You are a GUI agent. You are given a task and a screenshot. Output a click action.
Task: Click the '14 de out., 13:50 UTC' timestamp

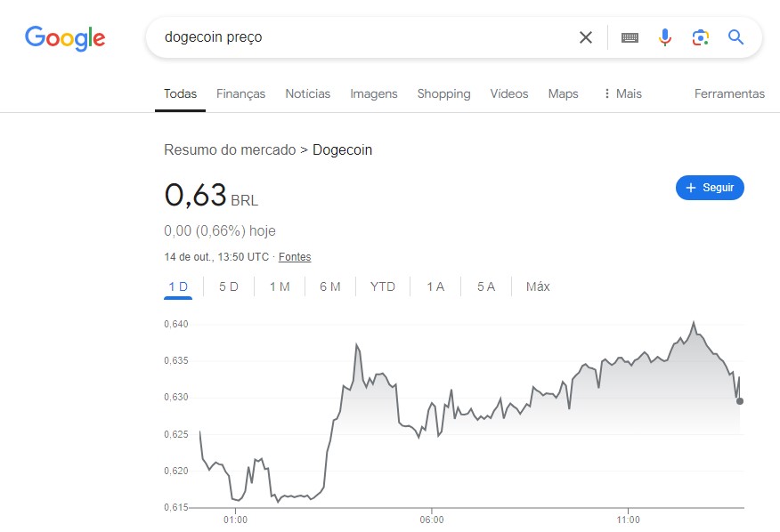click(x=216, y=257)
